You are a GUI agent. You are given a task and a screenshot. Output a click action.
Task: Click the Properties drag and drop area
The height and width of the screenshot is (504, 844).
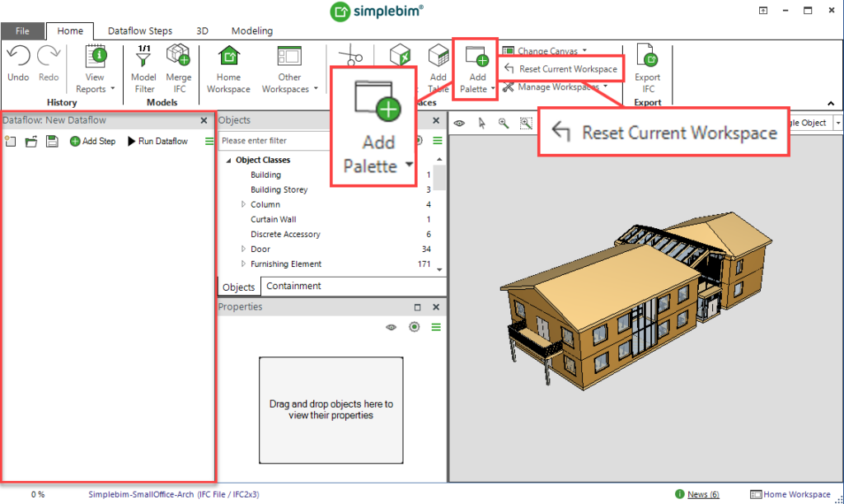click(331, 410)
